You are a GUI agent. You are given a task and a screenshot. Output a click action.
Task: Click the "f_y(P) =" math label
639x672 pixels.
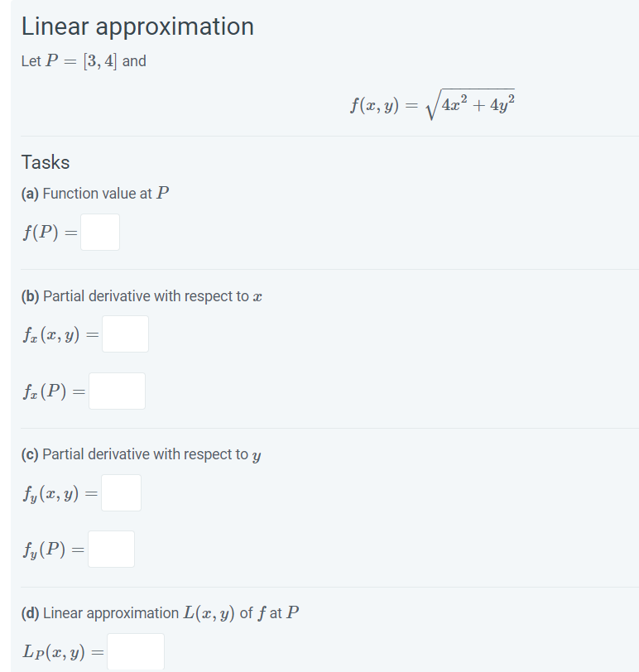pyautogui.click(x=54, y=550)
